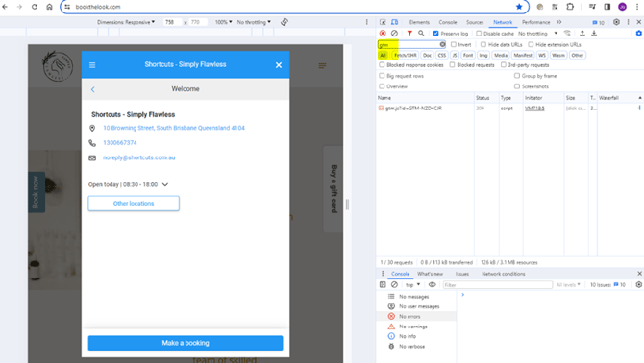Filter requests by JS type
Viewport: 644px width, 363px height.
pos(455,55)
